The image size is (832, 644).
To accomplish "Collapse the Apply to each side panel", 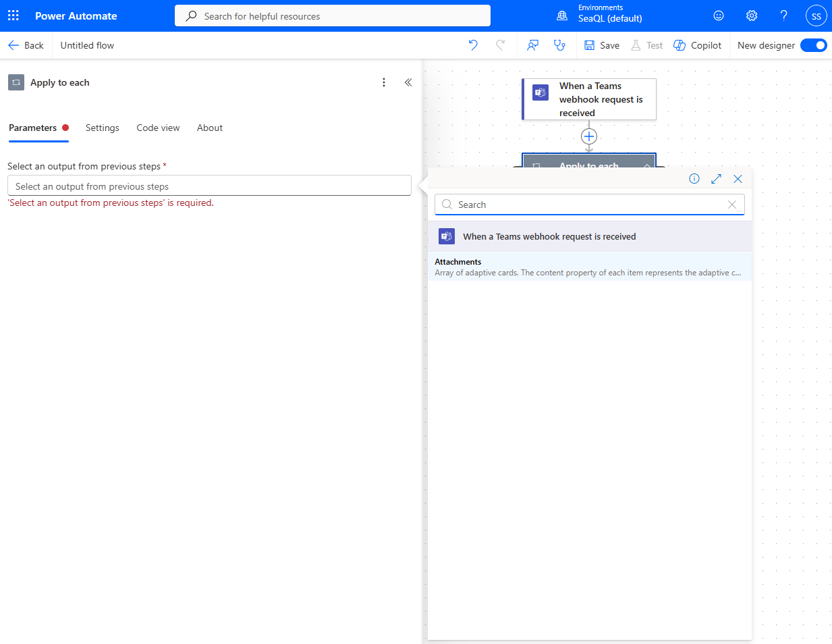I will tap(408, 82).
